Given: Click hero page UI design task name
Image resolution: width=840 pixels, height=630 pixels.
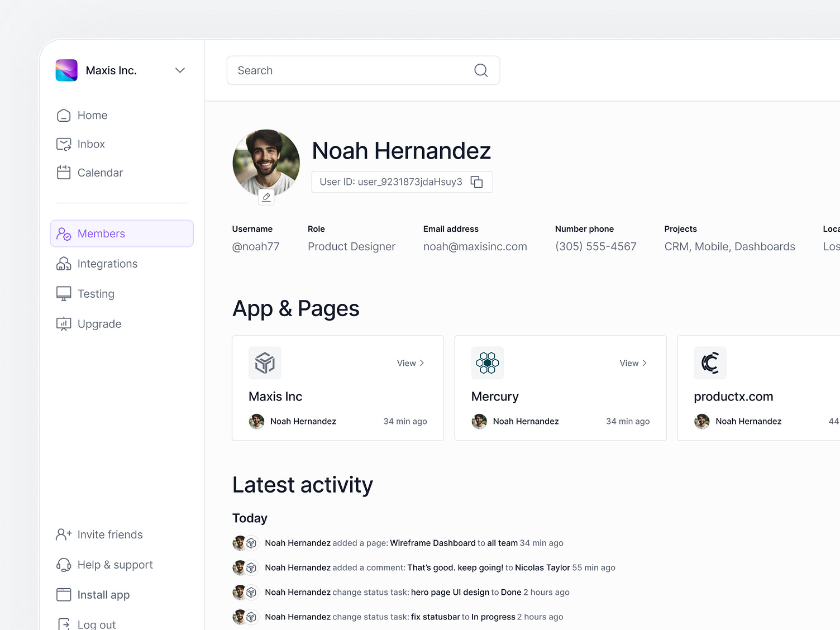Looking at the screenshot, I should click(x=450, y=592).
